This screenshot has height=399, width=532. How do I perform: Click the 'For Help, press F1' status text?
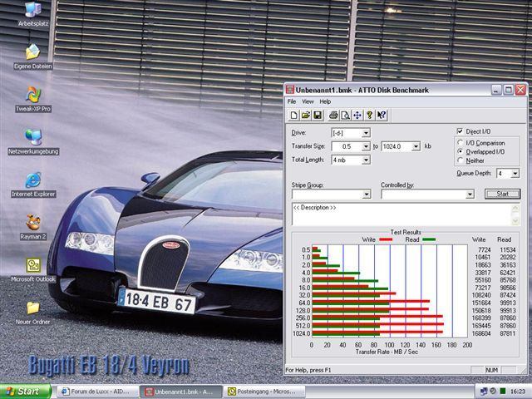[x=308, y=370]
